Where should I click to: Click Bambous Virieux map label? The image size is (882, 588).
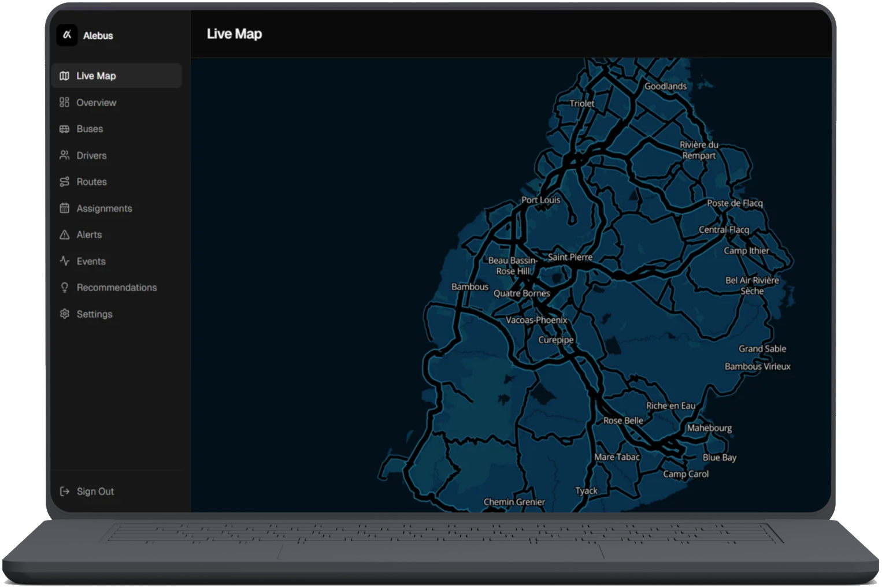757,366
